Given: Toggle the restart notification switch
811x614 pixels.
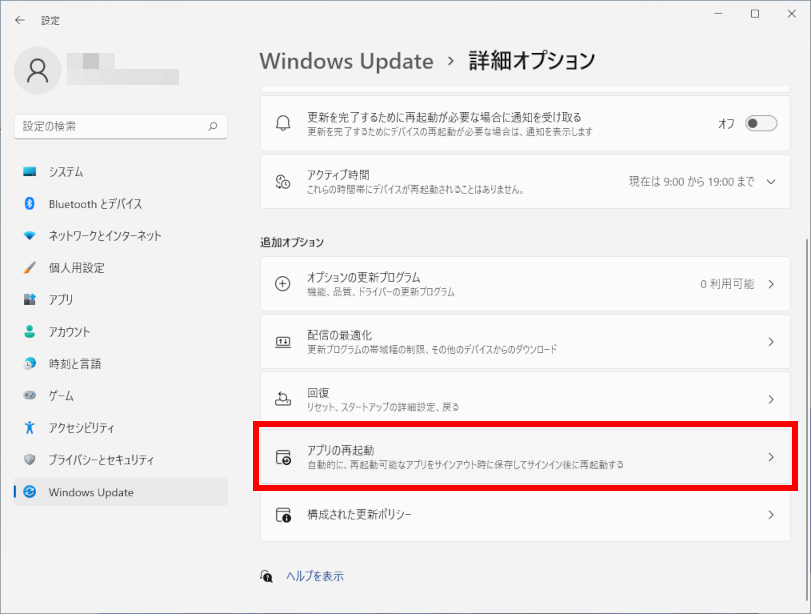Looking at the screenshot, I should pyautogui.click(x=760, y=123).
